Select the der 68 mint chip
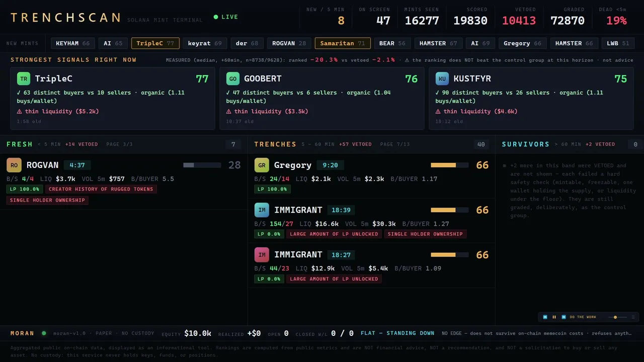This screenshot has height=362, width=644. click(247, 43)
